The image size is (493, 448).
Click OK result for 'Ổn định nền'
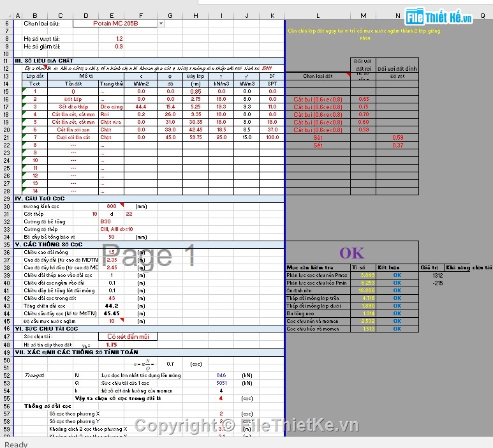coord(397,291)
